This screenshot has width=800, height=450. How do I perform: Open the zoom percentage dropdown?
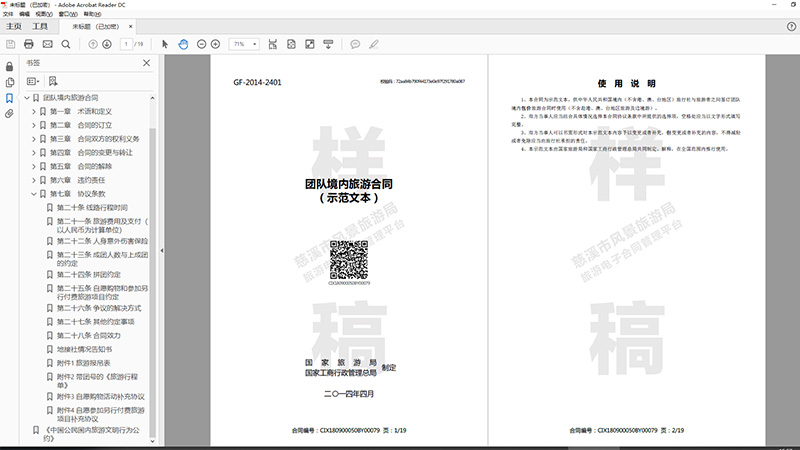[x=255, y=44]
